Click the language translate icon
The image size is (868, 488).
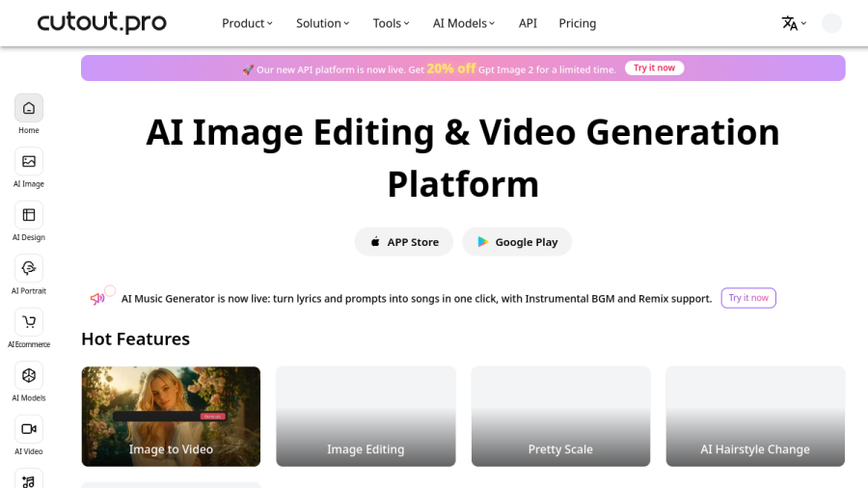789,23
